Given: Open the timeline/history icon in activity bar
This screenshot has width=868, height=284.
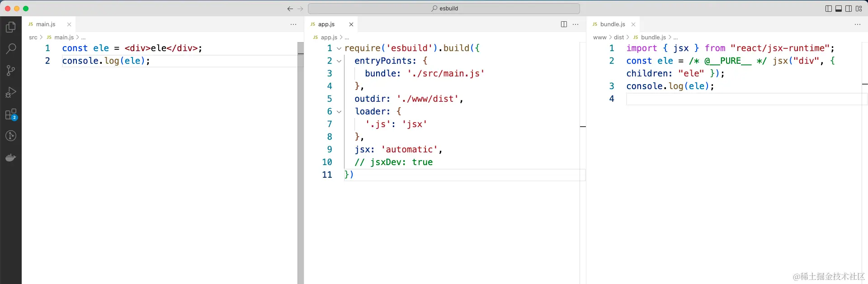Looking at the screenshot, I should pyautogui.click(x=11, y=136).
